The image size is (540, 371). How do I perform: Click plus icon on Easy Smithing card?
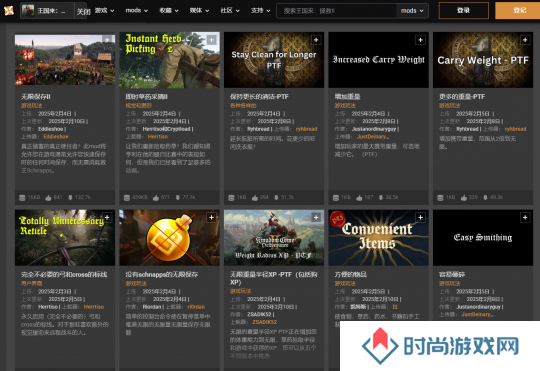(525, 217)
